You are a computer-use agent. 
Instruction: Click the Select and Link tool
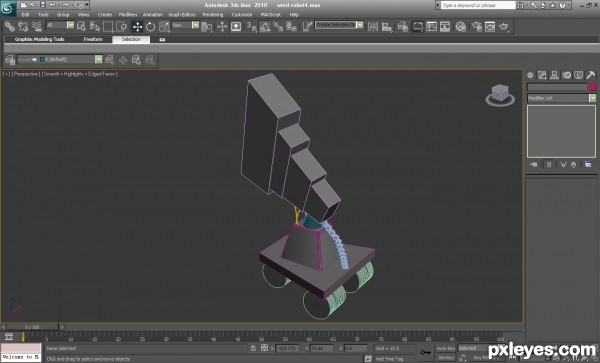coord(10,26)
